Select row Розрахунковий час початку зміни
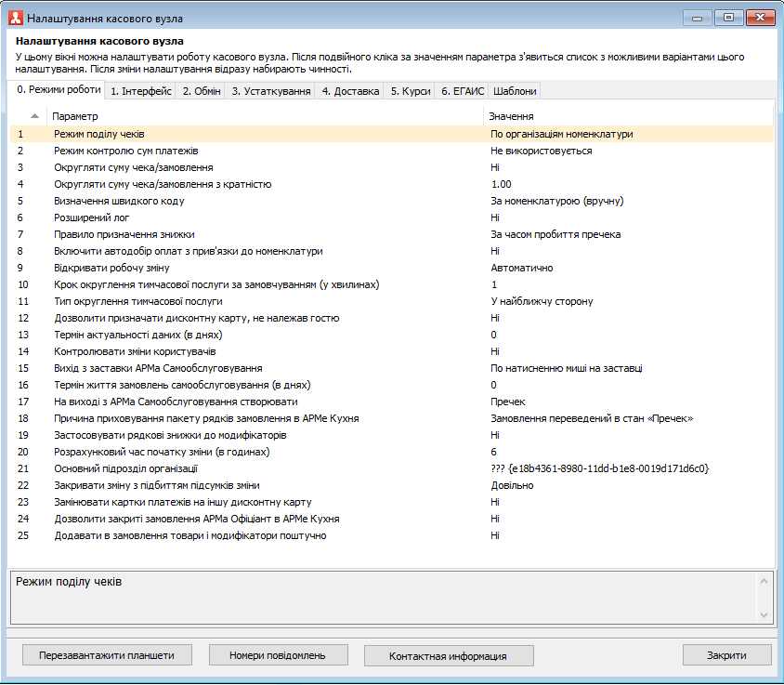This screenshot has height=685, width=784. [x=391, y=452]
